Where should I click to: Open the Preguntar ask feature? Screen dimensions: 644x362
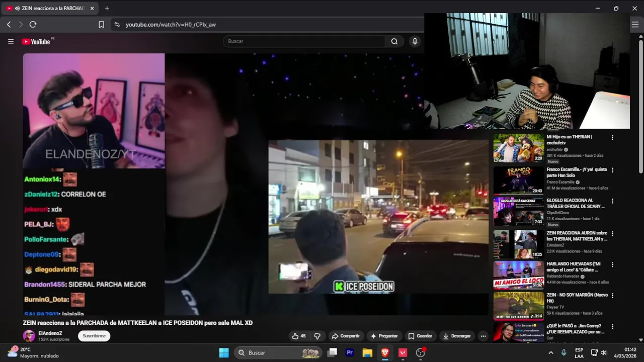tap(384, 336)
